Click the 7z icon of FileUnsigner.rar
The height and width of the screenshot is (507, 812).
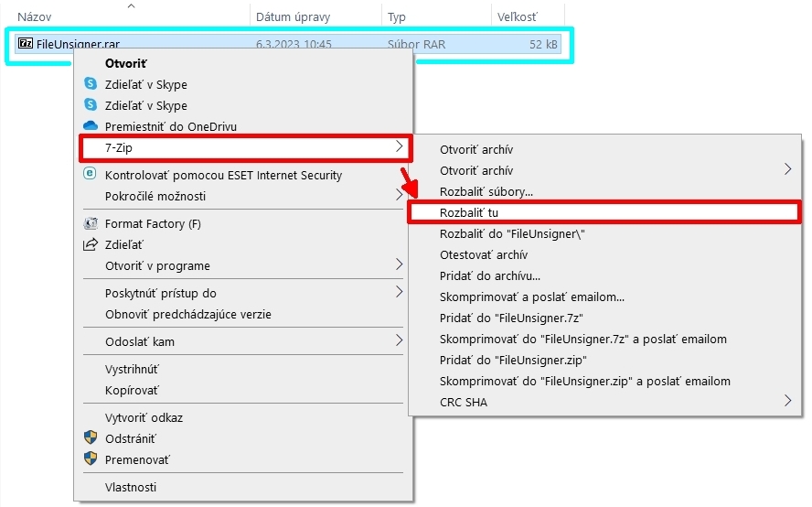tap(26, 43)
